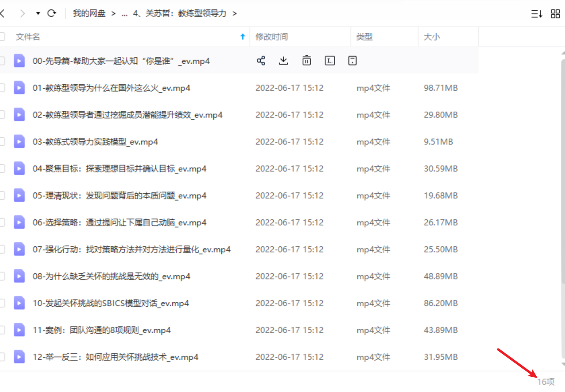Click the video icon of 04-聚焦目标 file

coord(19,168)
